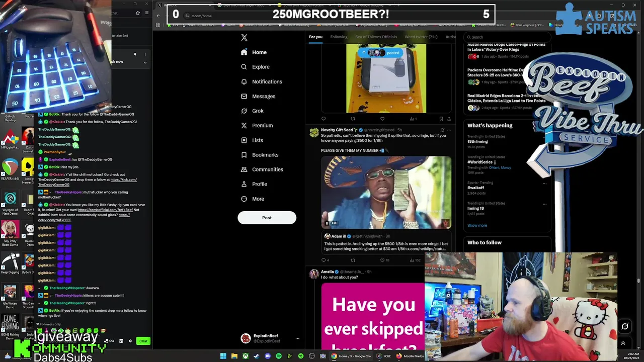Open Premium in the X sidebar

257,126
